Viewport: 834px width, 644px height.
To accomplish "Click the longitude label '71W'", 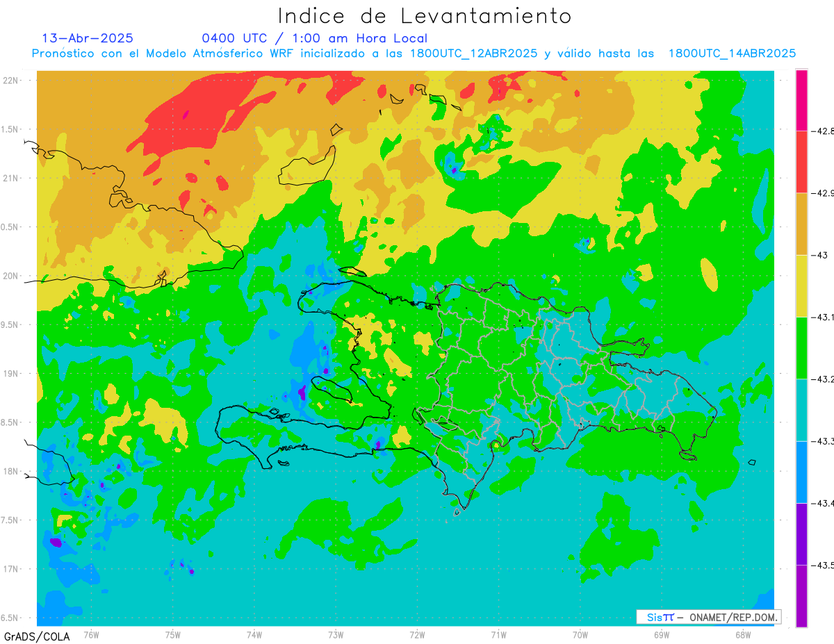I will [498, 634].
